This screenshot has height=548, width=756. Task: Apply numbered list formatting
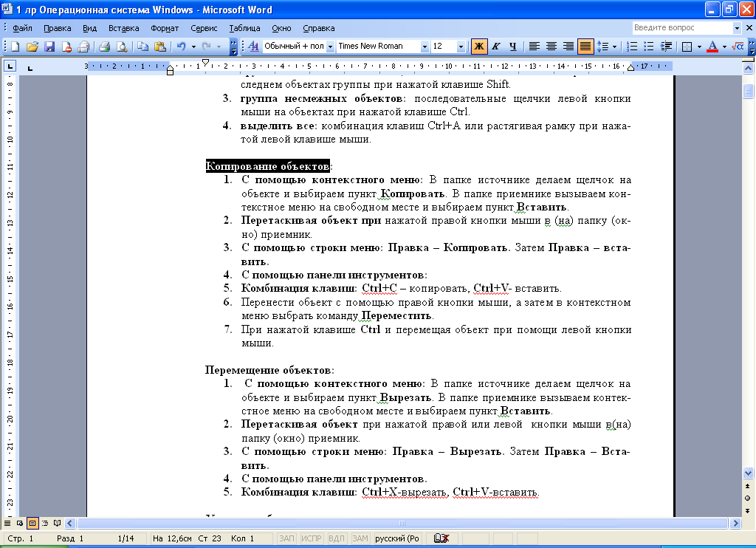pos(632,47)
